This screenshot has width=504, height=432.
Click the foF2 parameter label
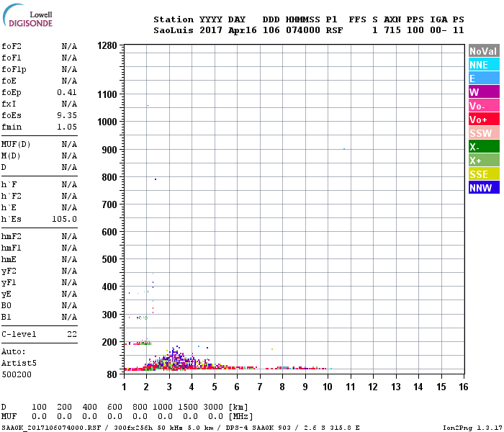[12, 46]
